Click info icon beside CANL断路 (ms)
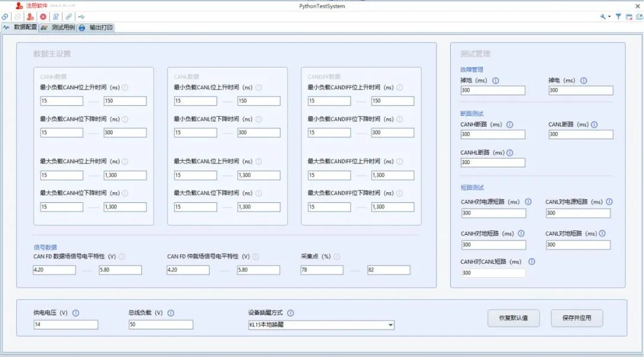The height and width of the screenshot is (357, 644). click(595, 125)
